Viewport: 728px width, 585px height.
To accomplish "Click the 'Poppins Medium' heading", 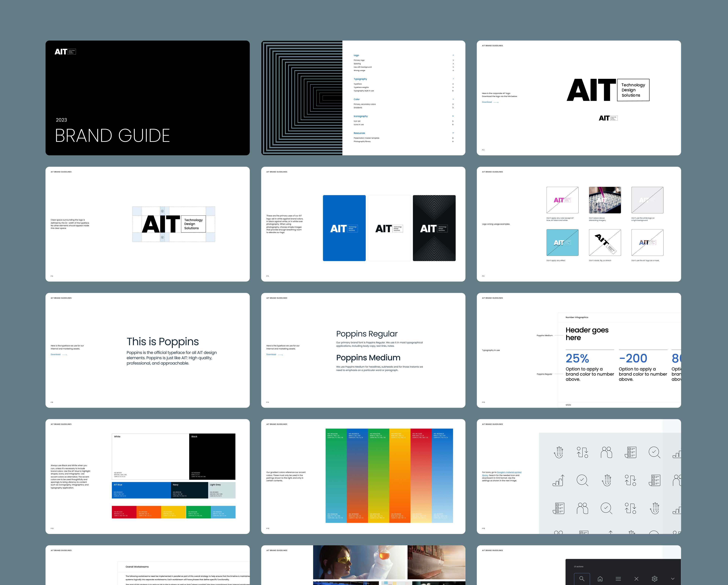I will (368, 358).
